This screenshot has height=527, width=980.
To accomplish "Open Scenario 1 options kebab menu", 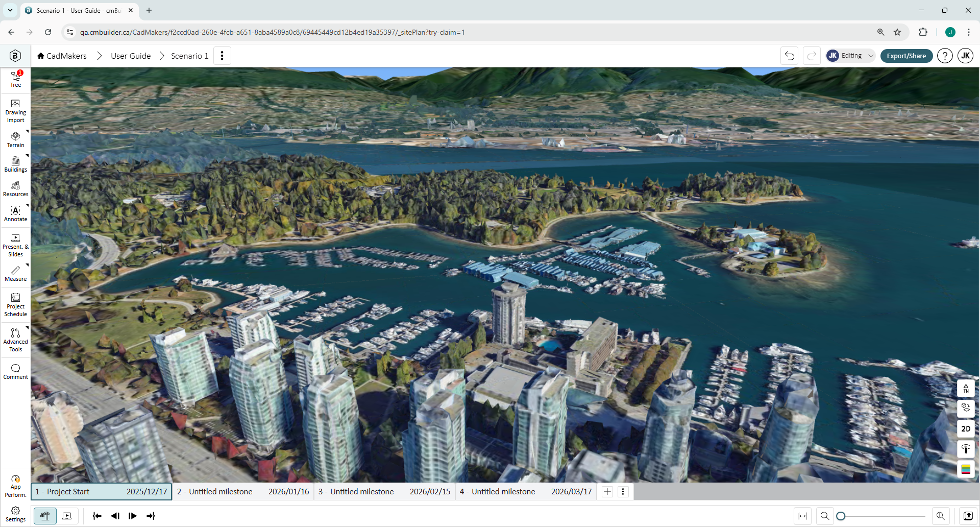I will click(222, 56).
